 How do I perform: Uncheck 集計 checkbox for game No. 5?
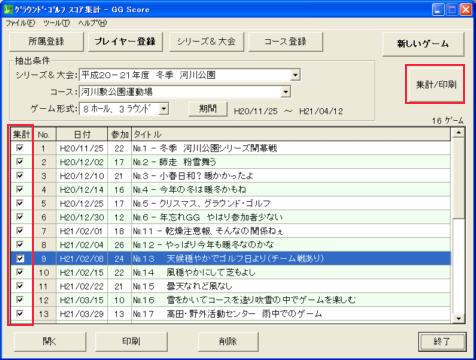coord(20,203)
